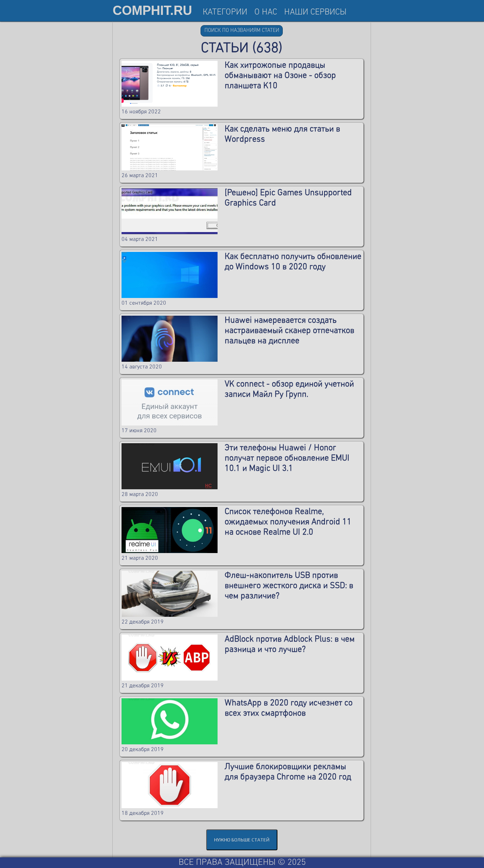Screen dimensions: 484x868
Task: Open AdBlock против Adblock Plus article title
Action: [289, 644]
